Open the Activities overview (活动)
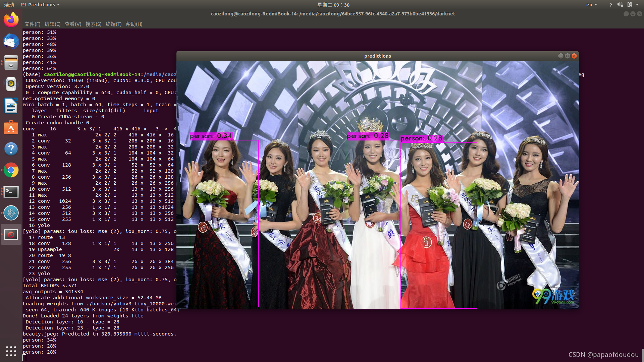The image size is (644, 362). 9,5
